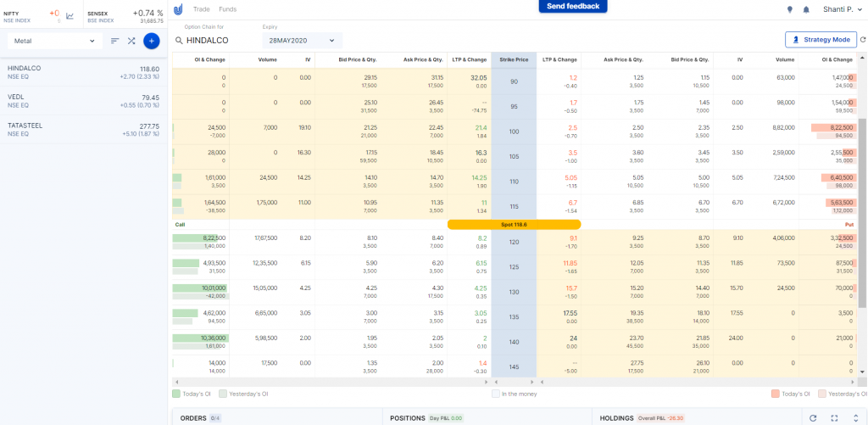Viewport: 868px width, 425px height.
Task: Open the 28MAY2020 expiry dropdown
Action: coord(303,41)
